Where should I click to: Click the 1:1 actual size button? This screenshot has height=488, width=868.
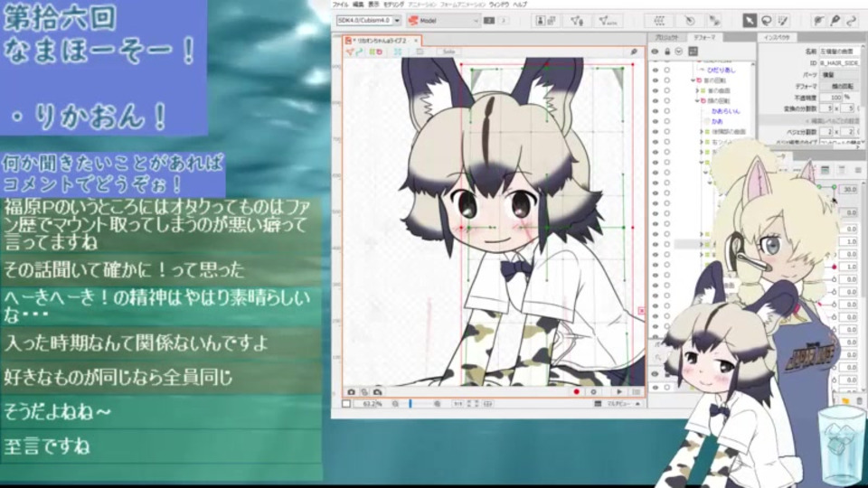458,404
